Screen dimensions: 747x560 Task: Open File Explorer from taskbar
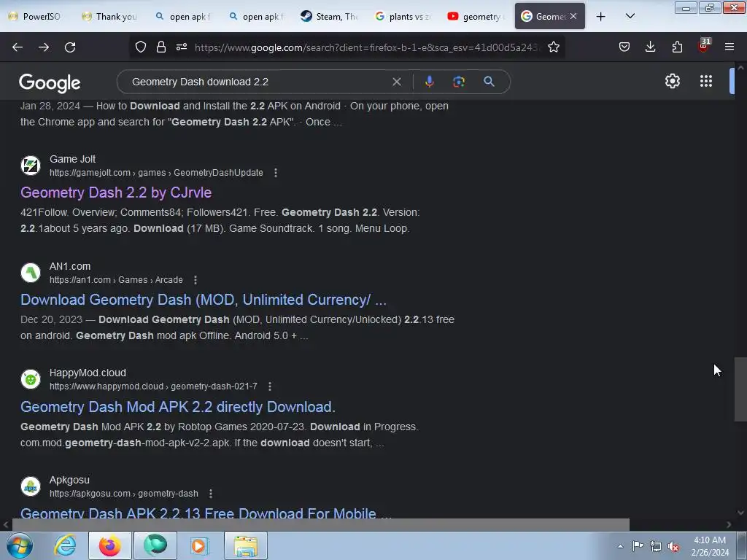coord(246,545)
